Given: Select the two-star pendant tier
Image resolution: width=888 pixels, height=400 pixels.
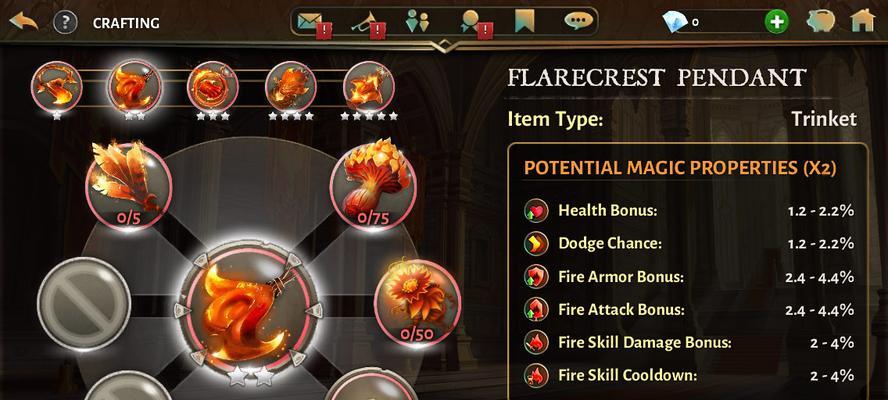Looking at the screenshot, I should pos(135,87).
